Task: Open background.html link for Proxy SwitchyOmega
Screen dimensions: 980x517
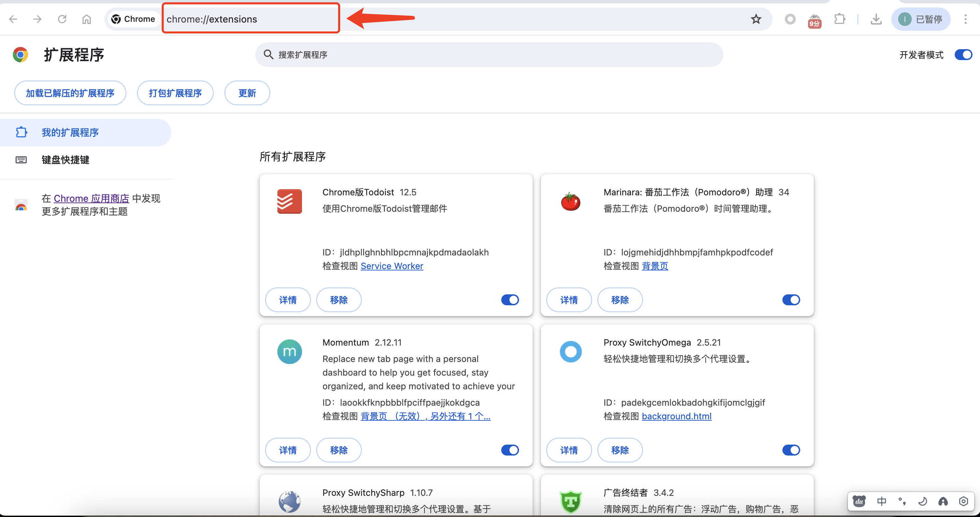Action: pos(676,417)
